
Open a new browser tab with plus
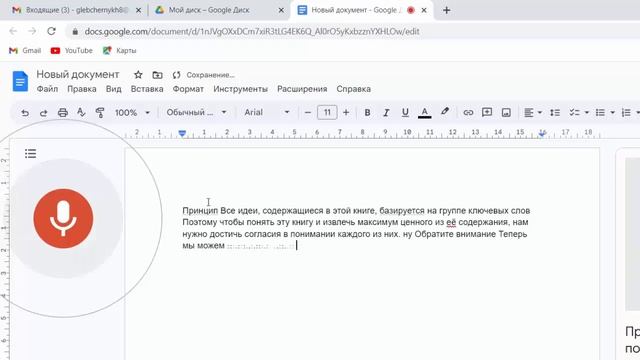click(x=447, y=10)
